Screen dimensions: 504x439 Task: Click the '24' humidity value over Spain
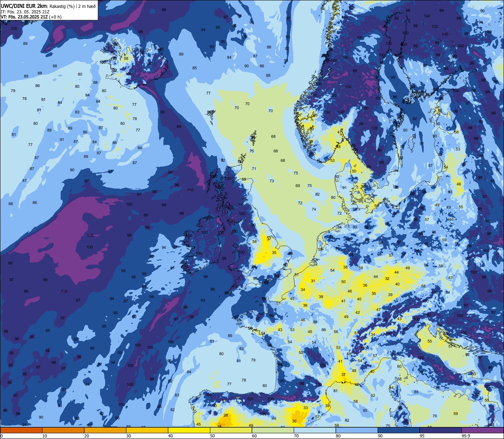point(219,426)
